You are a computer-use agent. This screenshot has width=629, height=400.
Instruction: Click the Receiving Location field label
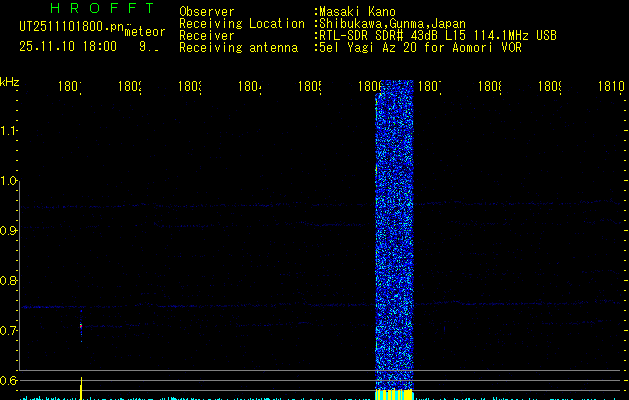[241, 23]
